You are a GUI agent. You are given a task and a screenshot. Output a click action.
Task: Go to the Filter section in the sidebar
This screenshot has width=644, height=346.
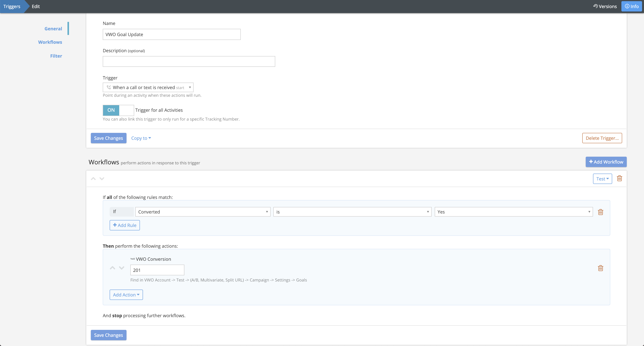(56, 56)
